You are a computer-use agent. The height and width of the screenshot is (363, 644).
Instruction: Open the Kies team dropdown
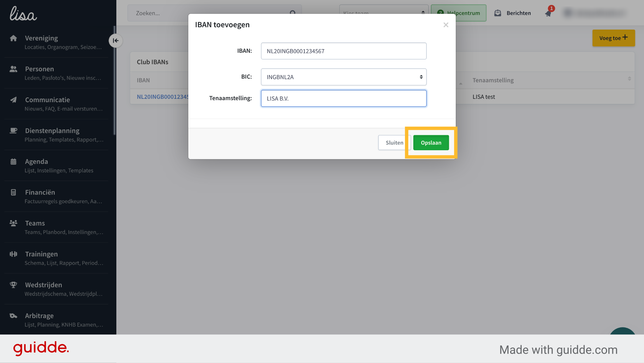(384, 13)
